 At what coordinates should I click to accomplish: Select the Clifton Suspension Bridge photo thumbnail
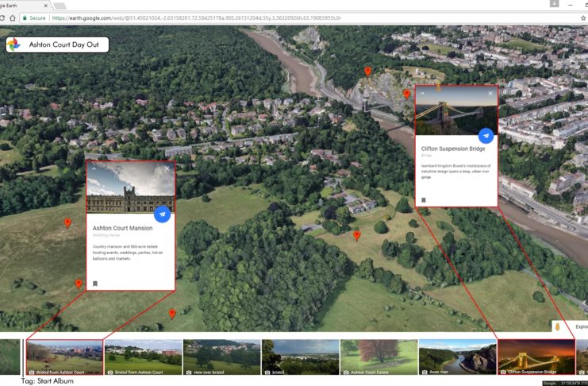536,357
